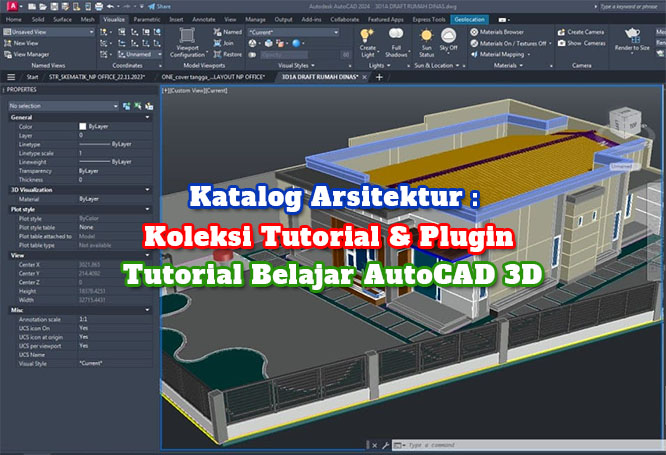Open the *Current* visual style dropdown
Image resolution: width=666 pixels, height=455 pixels.
294,32
